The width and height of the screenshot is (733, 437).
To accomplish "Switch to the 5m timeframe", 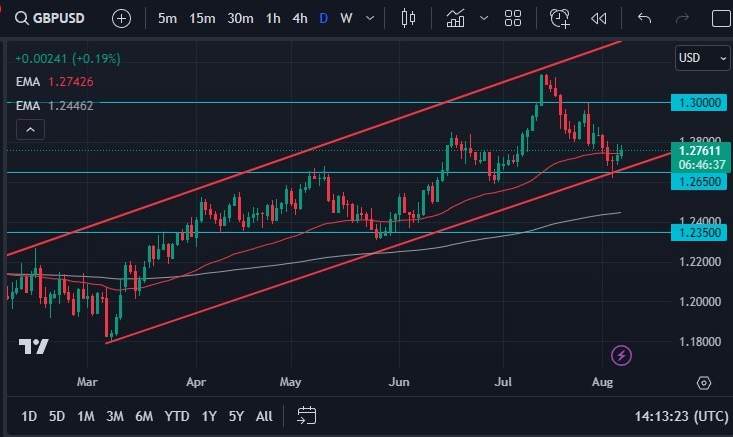I will [168, 18].
